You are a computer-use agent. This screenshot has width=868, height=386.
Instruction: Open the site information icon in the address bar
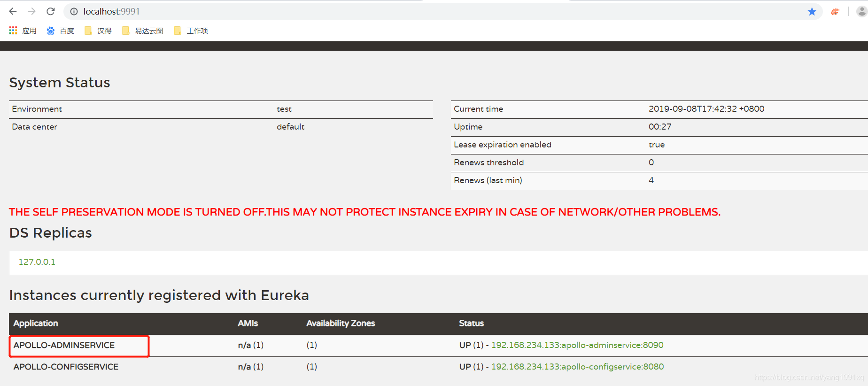(x=74, y=11)
